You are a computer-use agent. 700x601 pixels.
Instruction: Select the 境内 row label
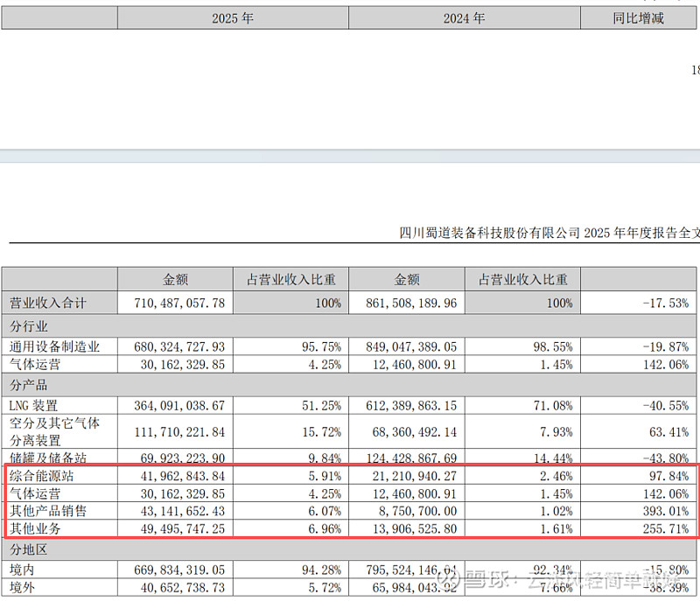click(x=22, y=570)
